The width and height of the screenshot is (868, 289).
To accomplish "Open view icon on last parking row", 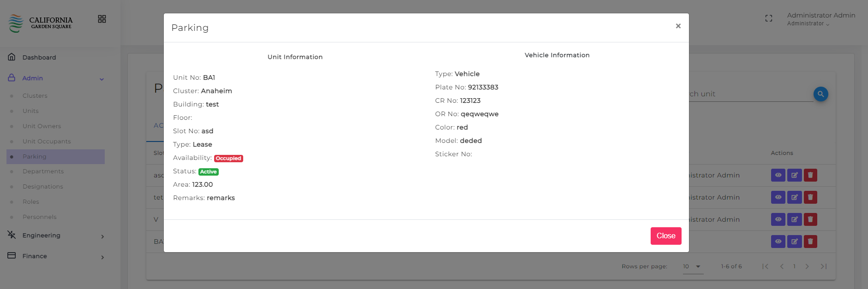I will pyautogui.click(x=778, y=242).
